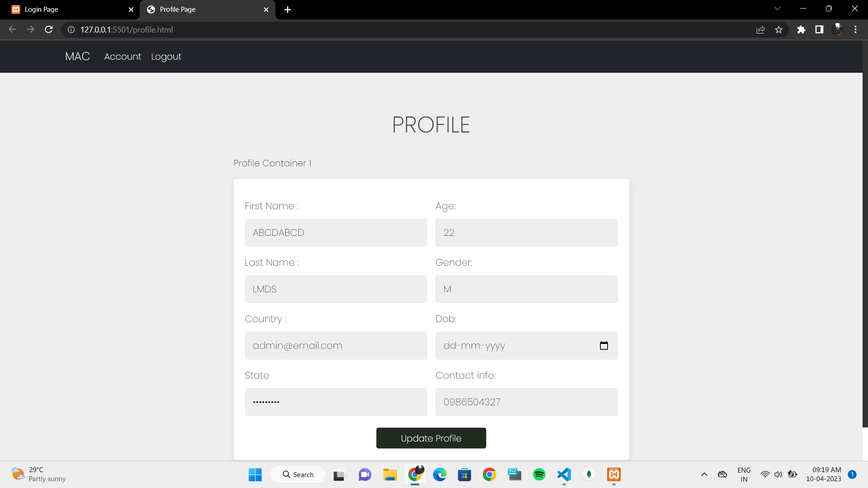Launch Visual Studio Code from the taskbar
868x488 pixels.
(x=563, y=474)
